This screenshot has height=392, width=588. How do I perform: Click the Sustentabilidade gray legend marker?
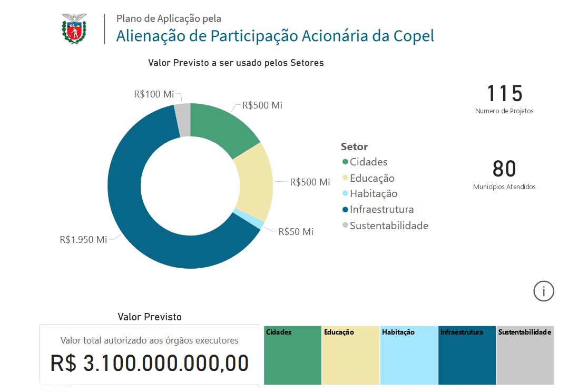[345, 226]
